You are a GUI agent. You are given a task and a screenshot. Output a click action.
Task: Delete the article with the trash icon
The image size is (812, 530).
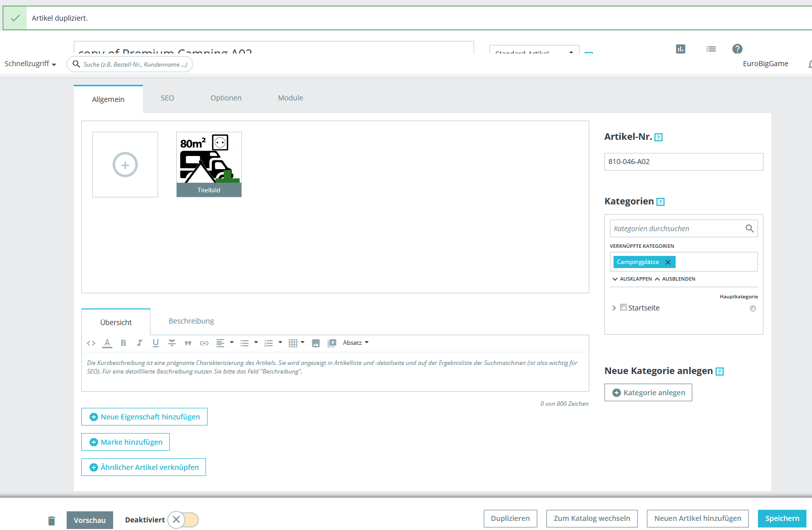[52, 520]
